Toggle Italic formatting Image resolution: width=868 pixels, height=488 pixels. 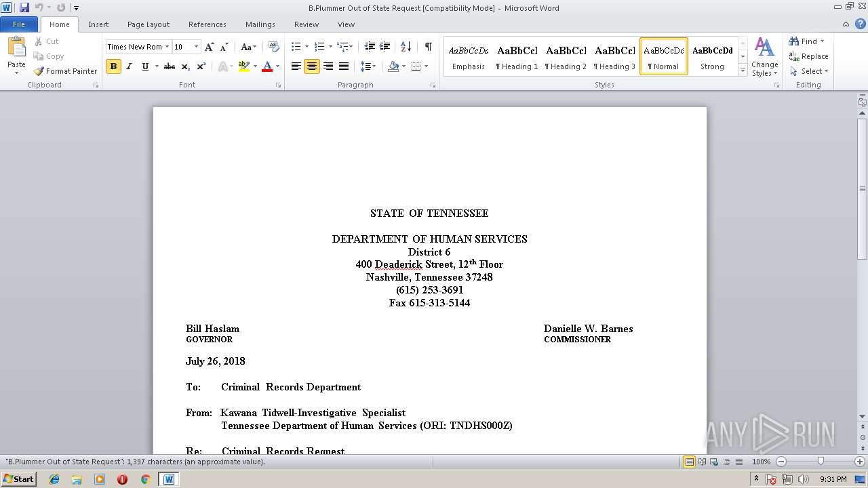click(129, 66)
